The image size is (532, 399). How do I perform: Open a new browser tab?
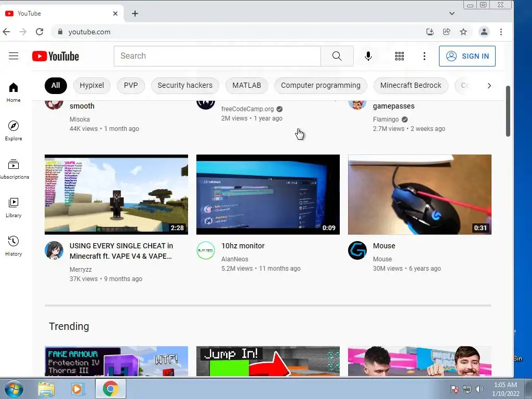pyautogui.click(x=135, y=14)
